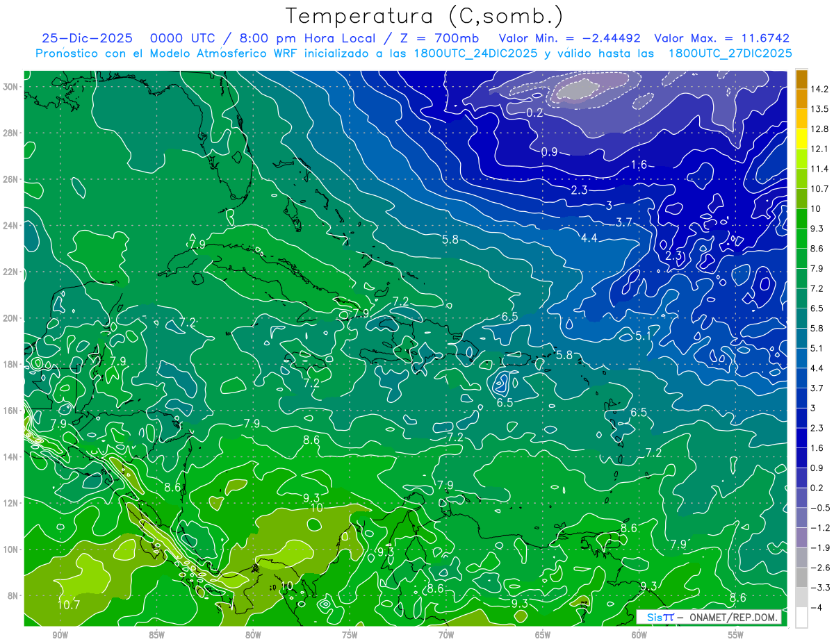Click the gray cold-core minimum near 30N

point(578,90)
